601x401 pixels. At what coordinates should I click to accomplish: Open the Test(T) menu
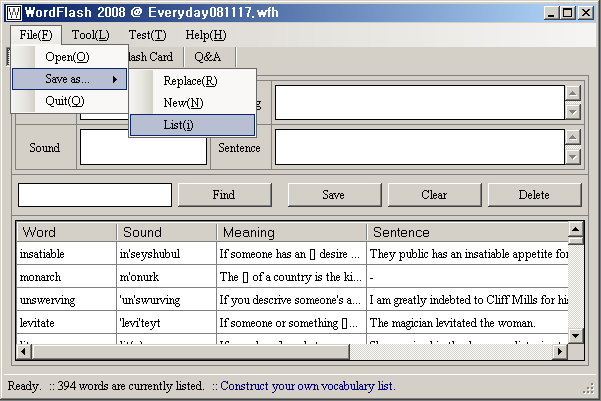click(x=148, y=35)
